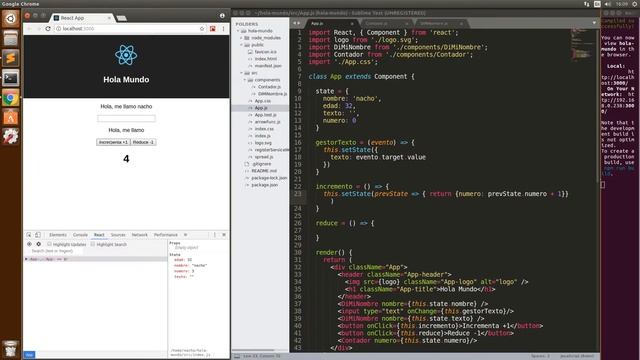Open App.test.js in the sidebar
The image size is (640, 360).
pos(265,115)
